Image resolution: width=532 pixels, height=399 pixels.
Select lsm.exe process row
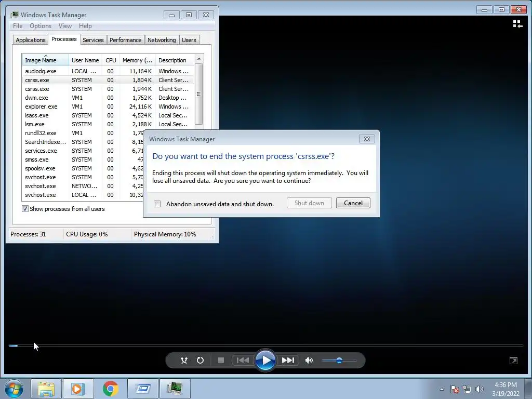pyautogui.click(x=108, y=124)
